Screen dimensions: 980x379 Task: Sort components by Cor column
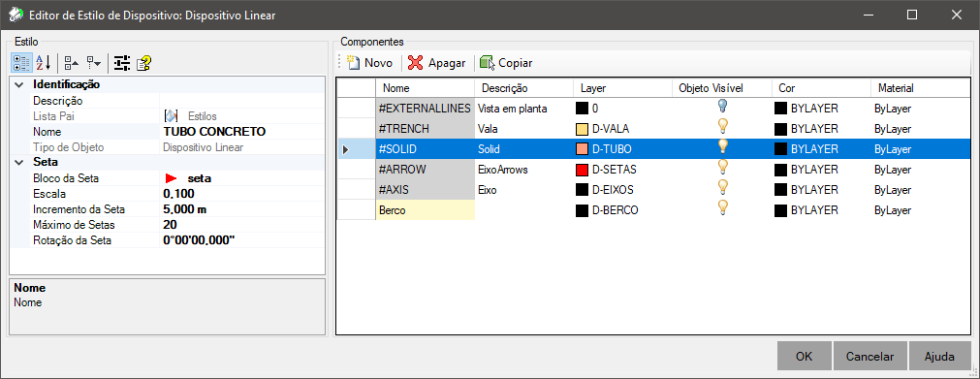(821, 88)
